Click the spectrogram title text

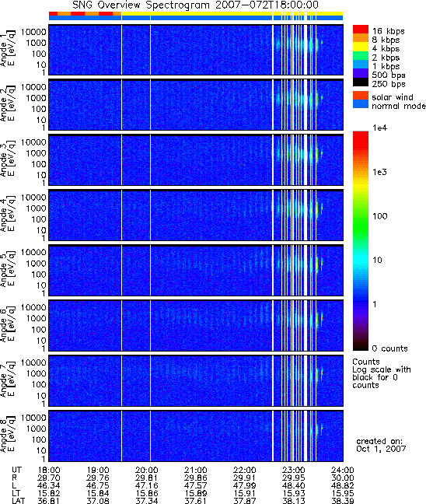(195, 5)
